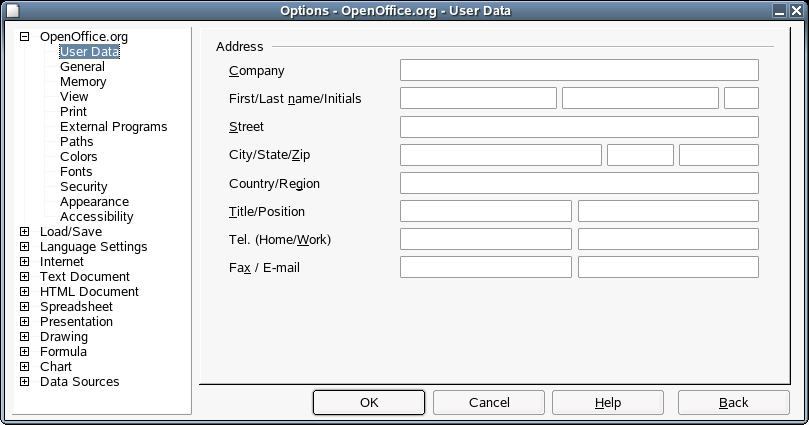Expand the Formula node
This screenshot has width=809, height=425.
coord(24,351)
